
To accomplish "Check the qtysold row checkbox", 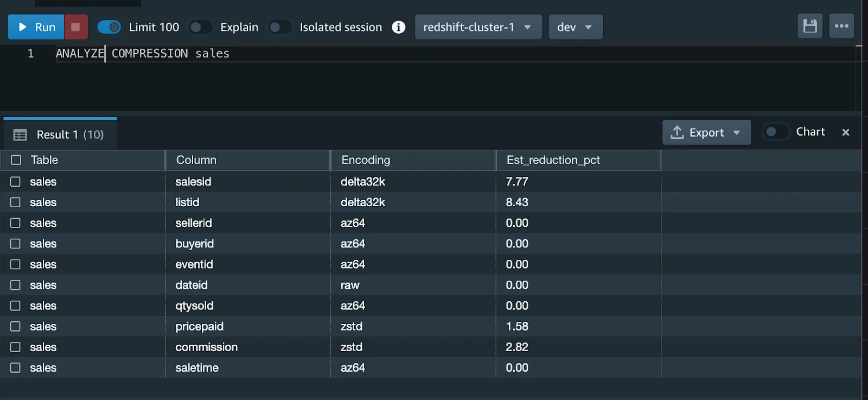I will 16,306.
